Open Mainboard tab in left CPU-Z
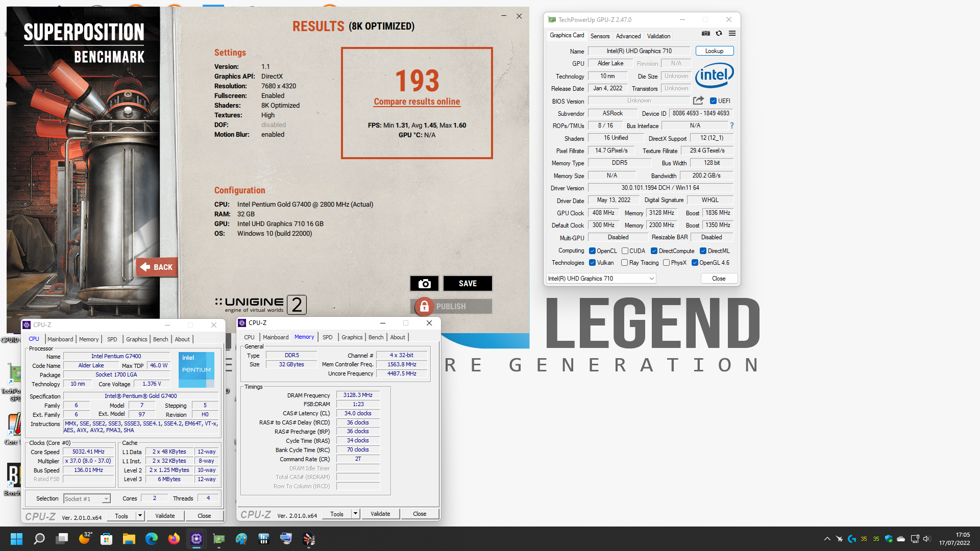 click(x=60, y=339)
